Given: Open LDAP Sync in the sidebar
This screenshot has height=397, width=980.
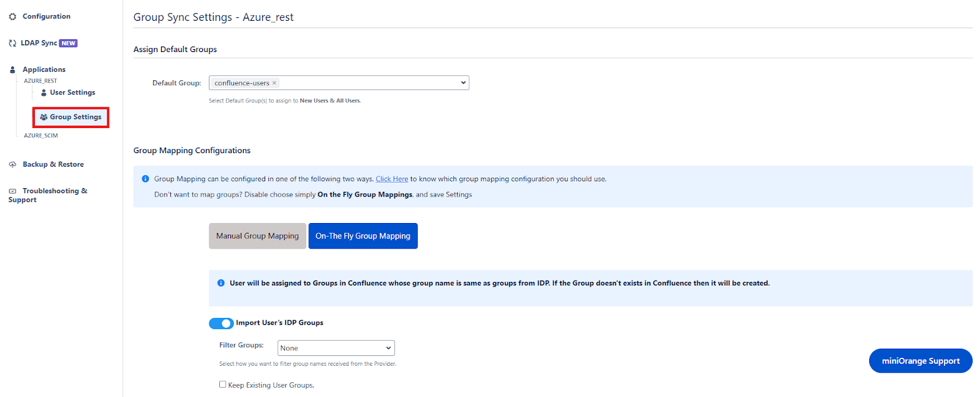Looking at the screenshot, I should (x=39, y=43).
